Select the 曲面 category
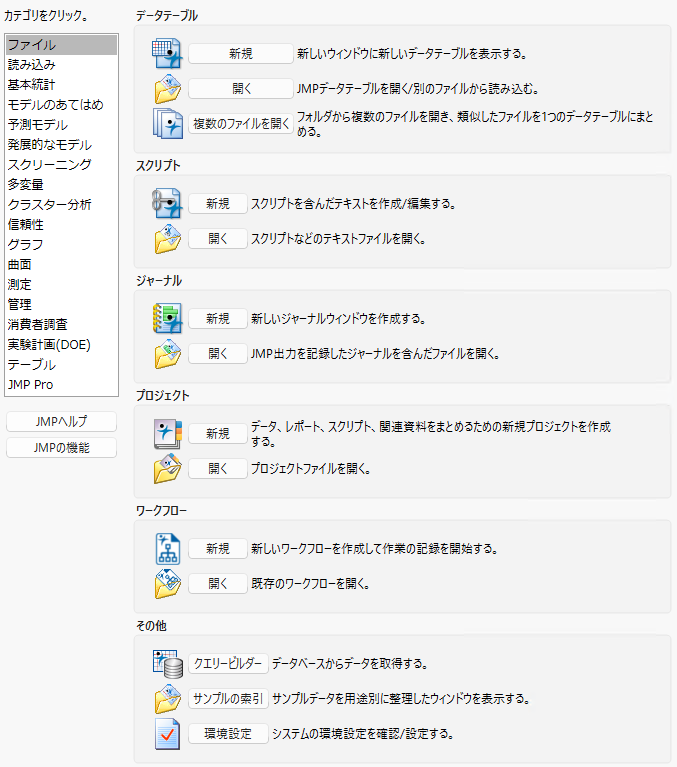The height and width of the screenshot is (767, 677). [x=62, y=265]
